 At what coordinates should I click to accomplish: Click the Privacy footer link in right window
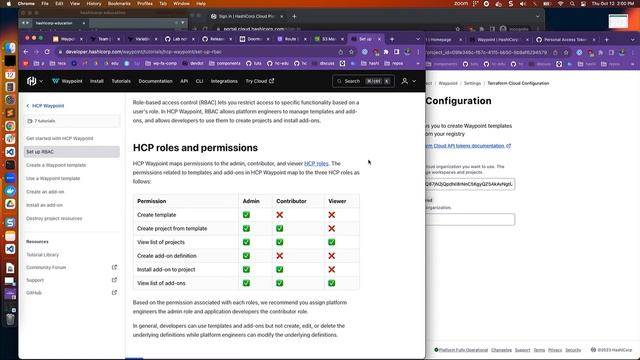click(x=555, y=350)
